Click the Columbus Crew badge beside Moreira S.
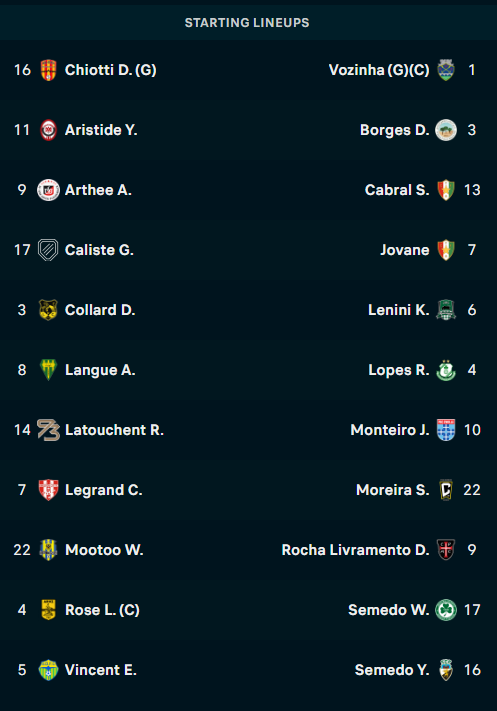Viewport: 497px width, 711px height. point(446,490)
